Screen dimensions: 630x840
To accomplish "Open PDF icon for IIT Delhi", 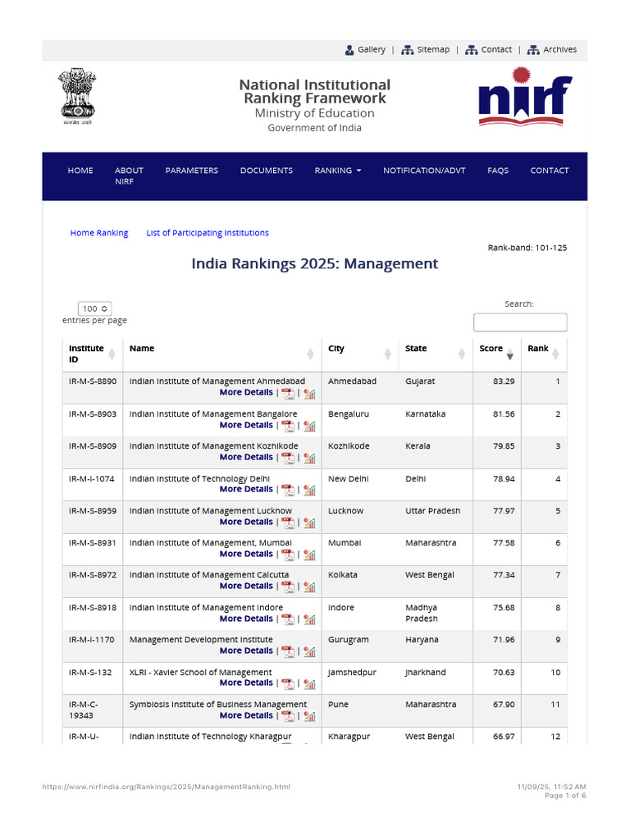I will [x=288, y=491].
